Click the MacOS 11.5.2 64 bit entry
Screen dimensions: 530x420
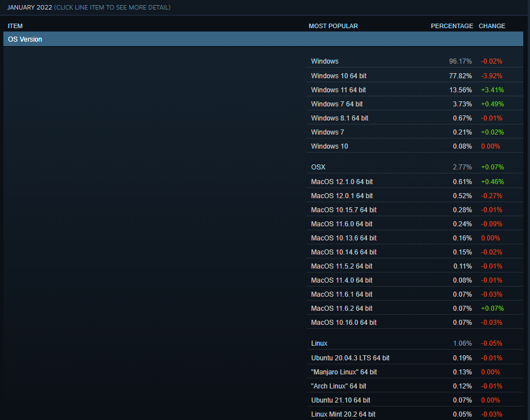[x=415, y=266]
